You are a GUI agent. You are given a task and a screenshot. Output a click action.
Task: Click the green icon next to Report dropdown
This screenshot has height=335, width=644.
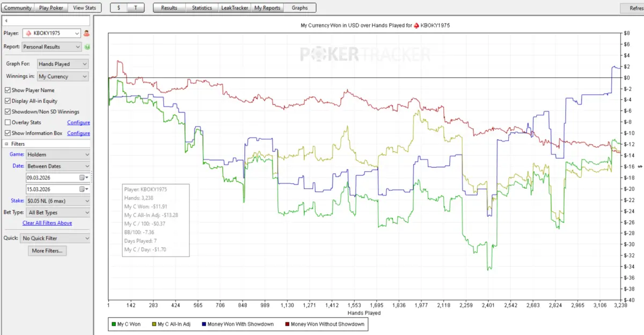coord(87,47)
